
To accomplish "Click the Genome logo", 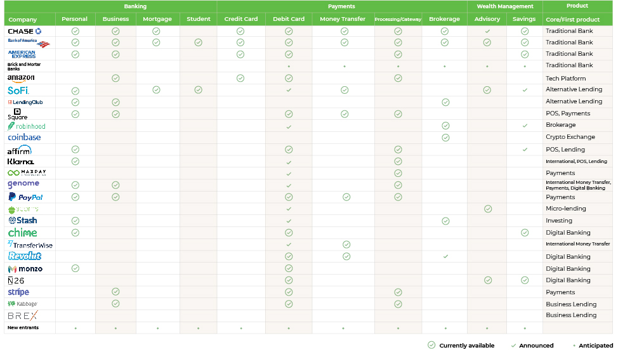I will 23,185.
